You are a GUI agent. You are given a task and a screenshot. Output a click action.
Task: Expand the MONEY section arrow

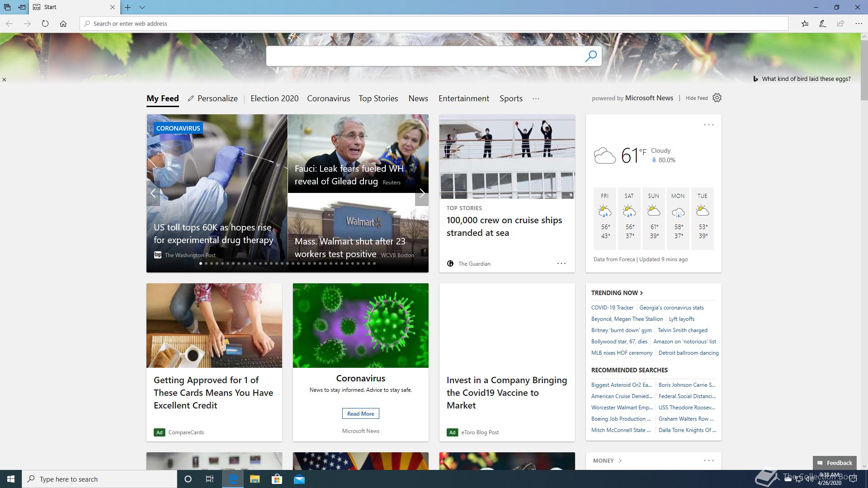coord(620,461)
